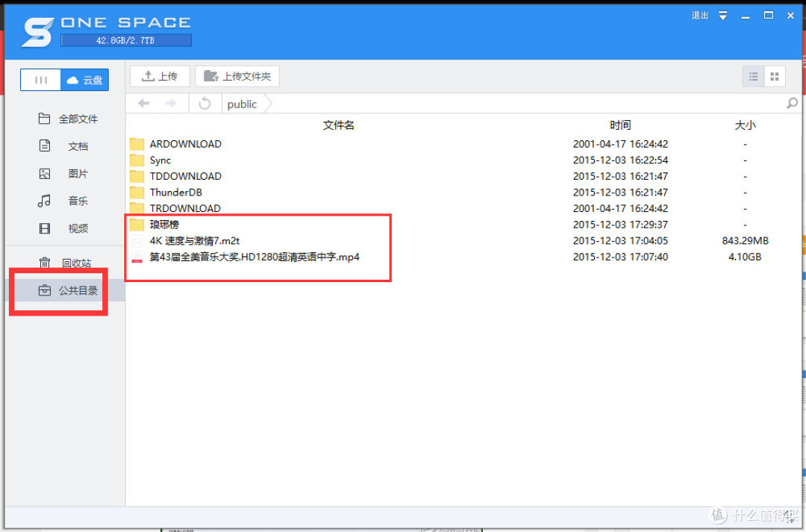This screenshot has height=532, width=806.
Task: Go forward with the right arrow
Action: (171, 103)
